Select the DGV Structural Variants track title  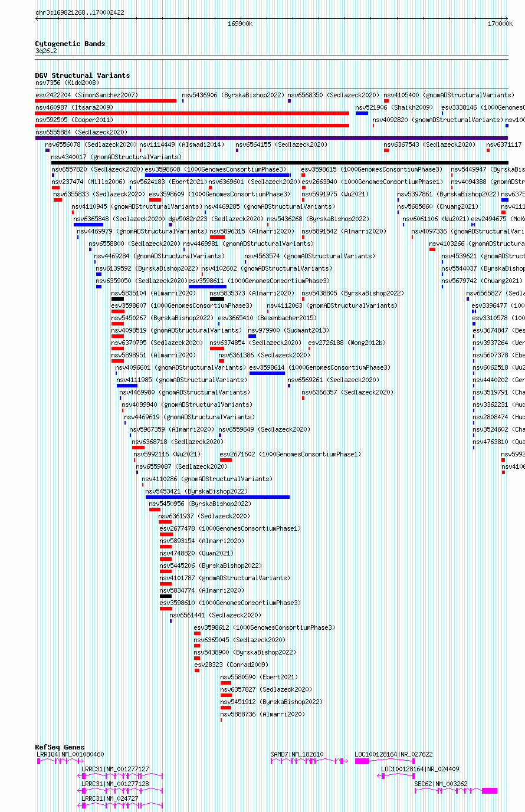pyautogui.click(x=83, y=75)
